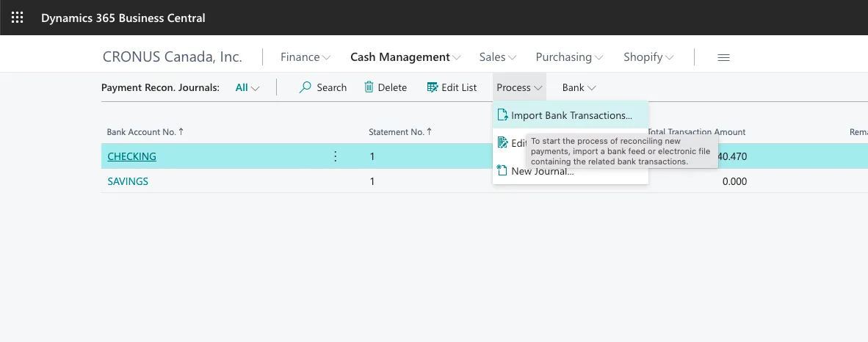Open the All view filter dropdown
The image size is (868, 342).
tap(247, 87)
